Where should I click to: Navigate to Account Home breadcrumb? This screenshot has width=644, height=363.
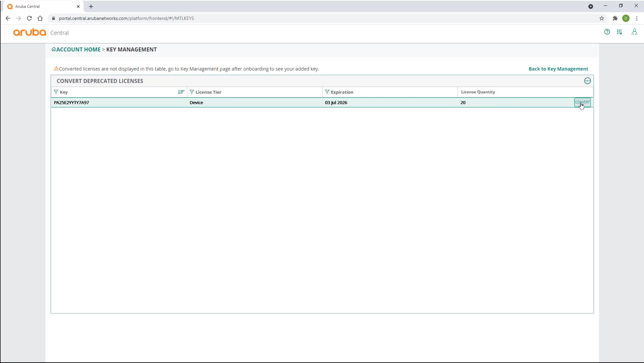[x=78, y=49]
